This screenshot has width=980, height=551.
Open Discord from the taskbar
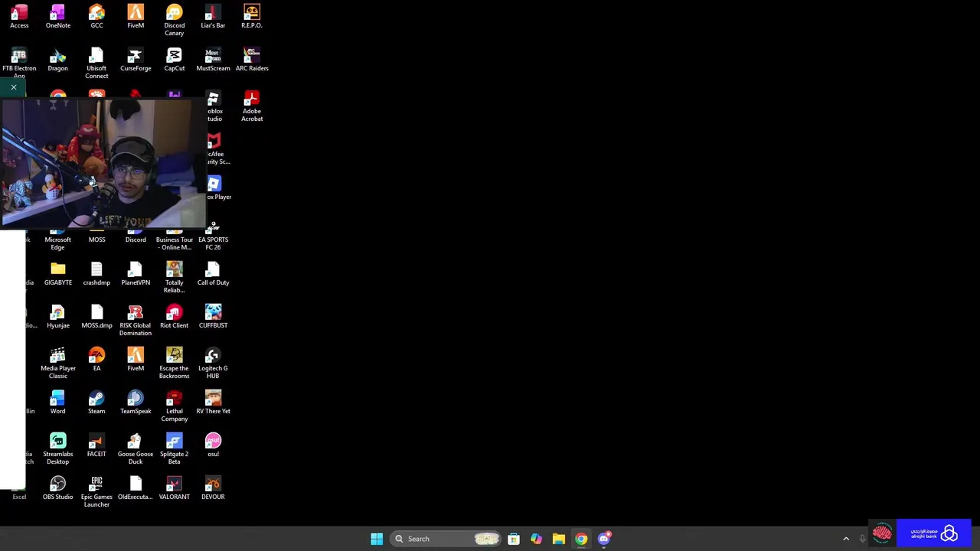click(604, 539)
